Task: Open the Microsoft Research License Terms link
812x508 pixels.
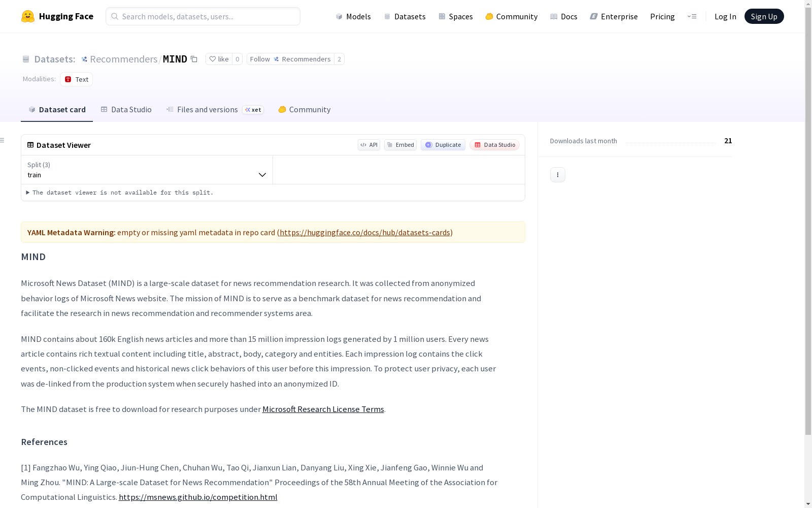Action: 323,409
